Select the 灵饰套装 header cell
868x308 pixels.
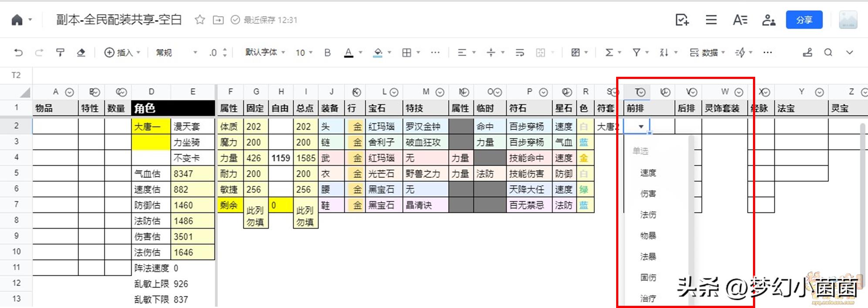pyautogui.click(x=724, y=108)
